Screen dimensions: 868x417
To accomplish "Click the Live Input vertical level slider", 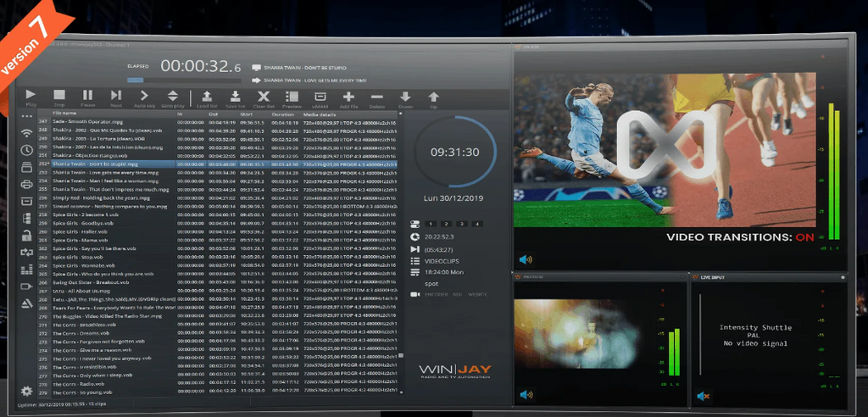I will point(700,335).
